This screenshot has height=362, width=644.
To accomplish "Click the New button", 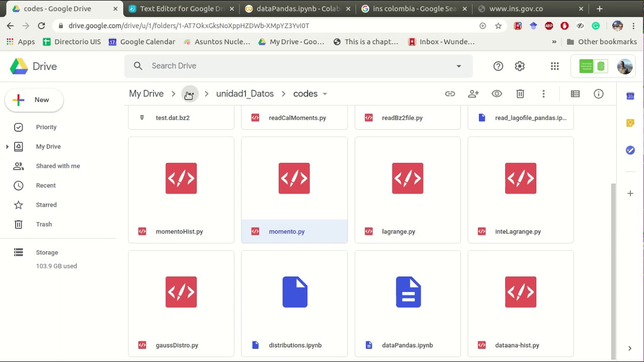I will [34, 100].
